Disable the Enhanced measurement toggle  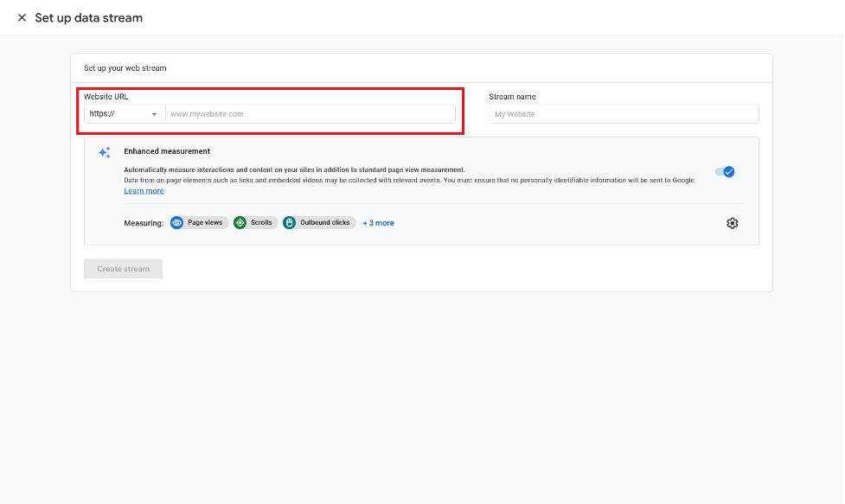click(x=724, y=171)
